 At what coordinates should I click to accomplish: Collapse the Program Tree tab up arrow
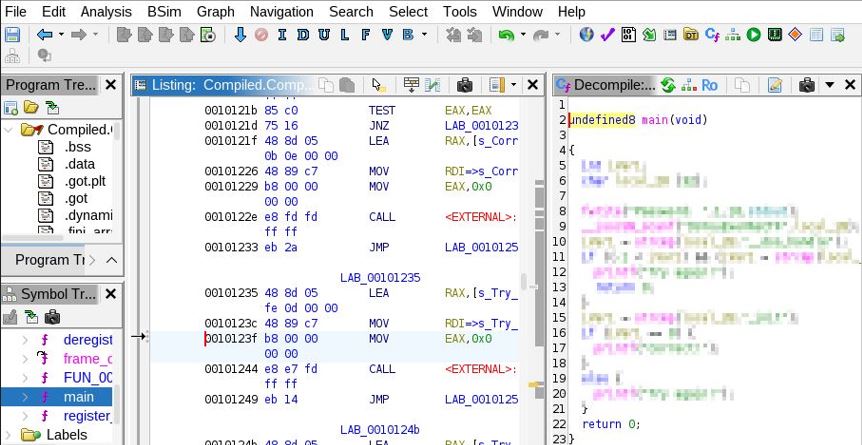(x=112, y=260)
